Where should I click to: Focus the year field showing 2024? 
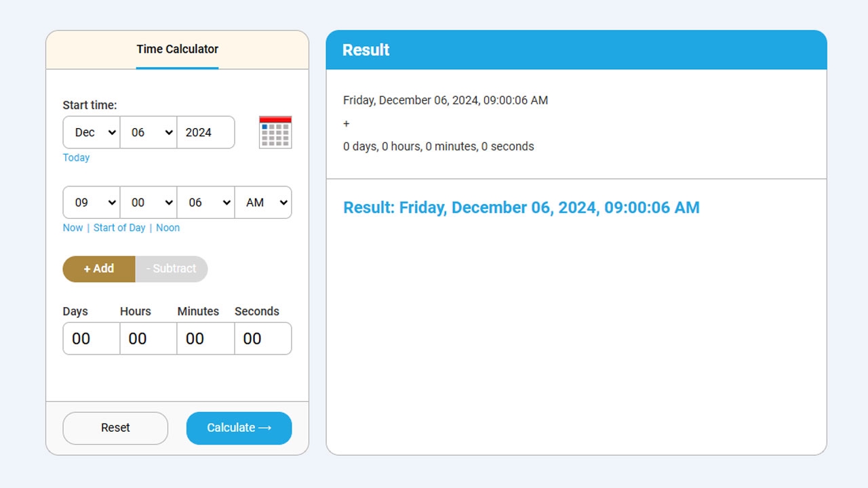205,132
